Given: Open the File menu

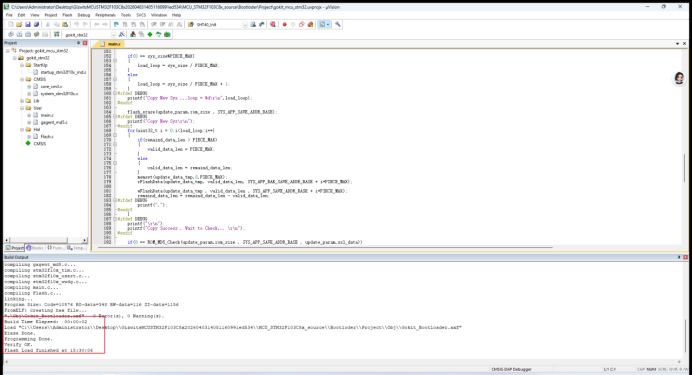Looking at the screenshot, I should pos(9,15).
